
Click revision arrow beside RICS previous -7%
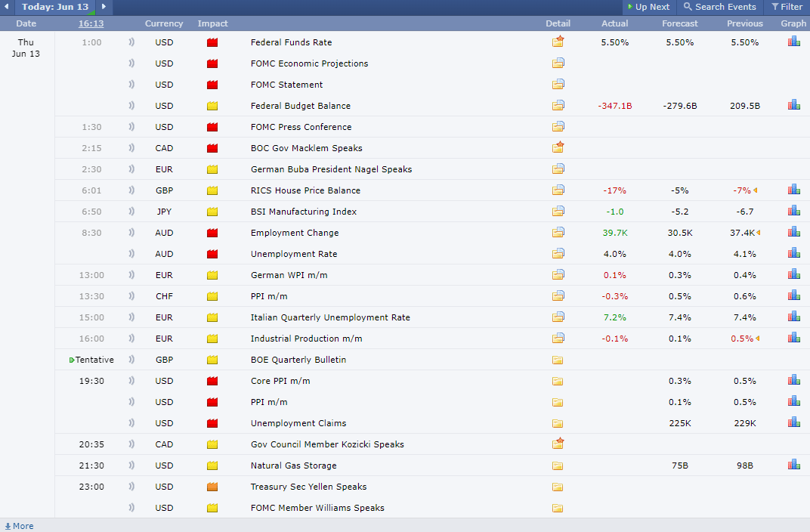(756, 190)
